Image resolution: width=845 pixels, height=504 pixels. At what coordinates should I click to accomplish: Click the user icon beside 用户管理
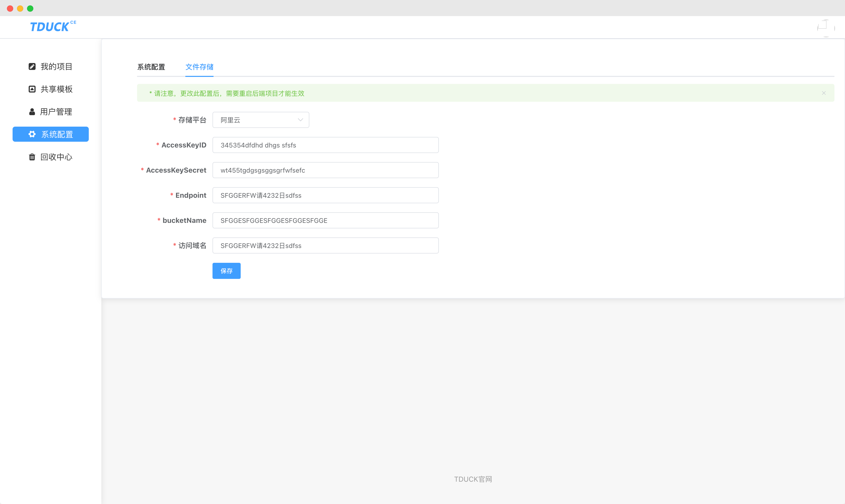point(32,112)
